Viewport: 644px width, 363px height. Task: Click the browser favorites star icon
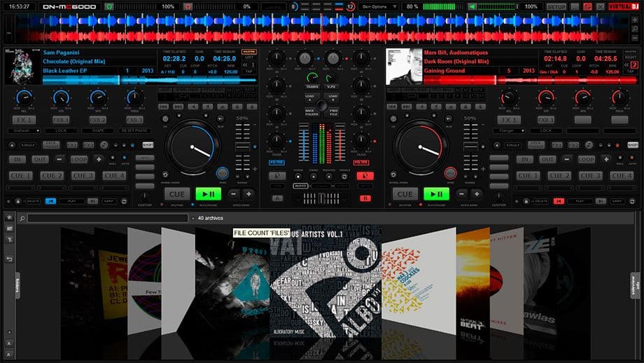9,217
